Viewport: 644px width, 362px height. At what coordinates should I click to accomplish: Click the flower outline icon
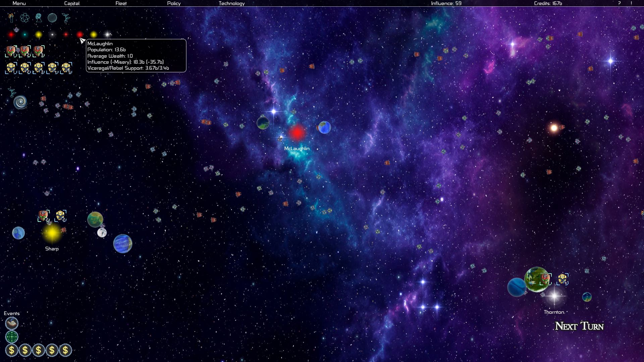coord(24,18)
